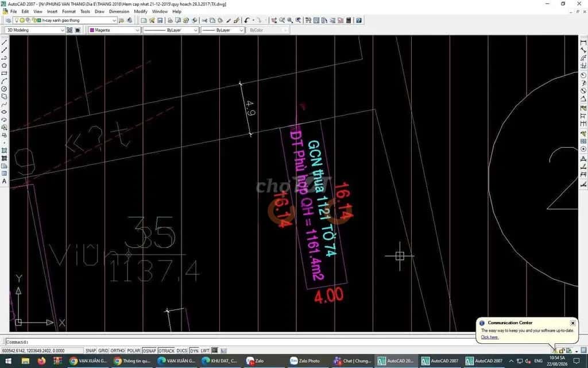Open the Draw menu
Viewport: 588px width, 368px height.
(x=99, y=11)
